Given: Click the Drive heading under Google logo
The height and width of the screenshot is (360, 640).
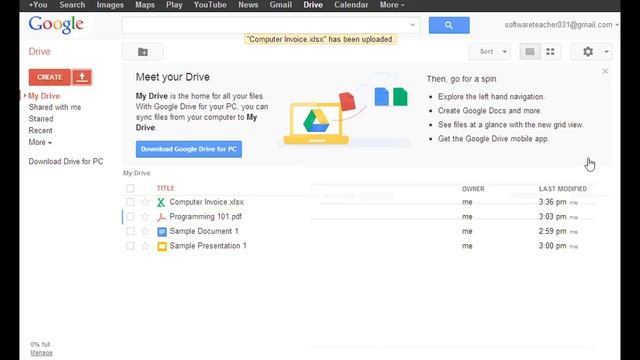Looking at the screenshot, I should click(39, 52).
